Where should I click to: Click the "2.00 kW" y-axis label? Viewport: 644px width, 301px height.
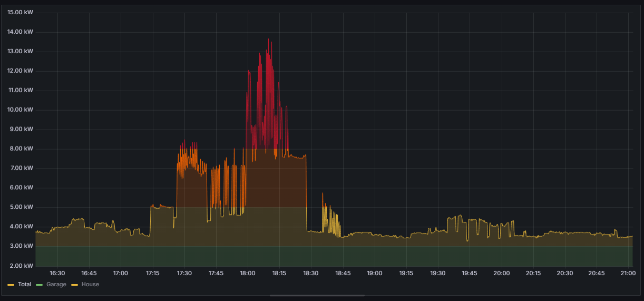click(x=22, y=266)
